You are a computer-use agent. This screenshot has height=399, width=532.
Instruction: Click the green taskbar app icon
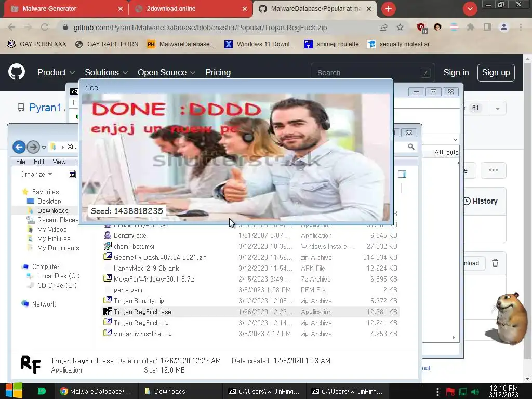click(x=42, y=391)
